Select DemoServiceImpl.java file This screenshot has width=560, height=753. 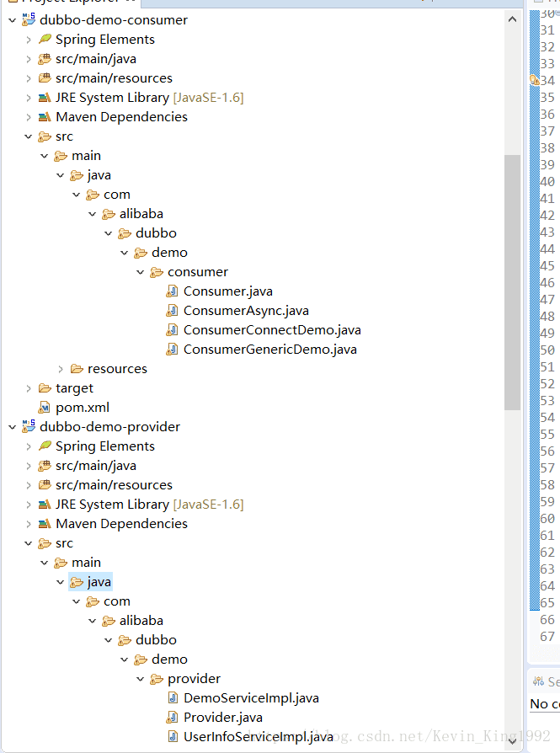(x=251, y=697)
